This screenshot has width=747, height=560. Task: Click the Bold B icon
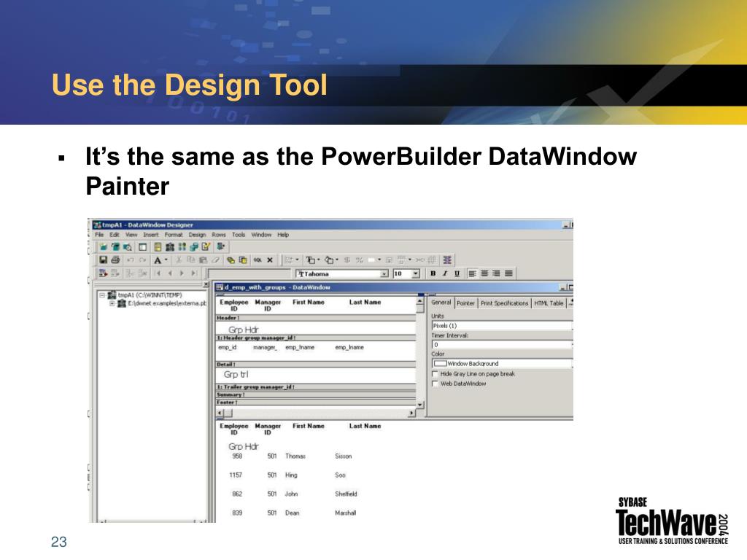(x=433, y=273)
